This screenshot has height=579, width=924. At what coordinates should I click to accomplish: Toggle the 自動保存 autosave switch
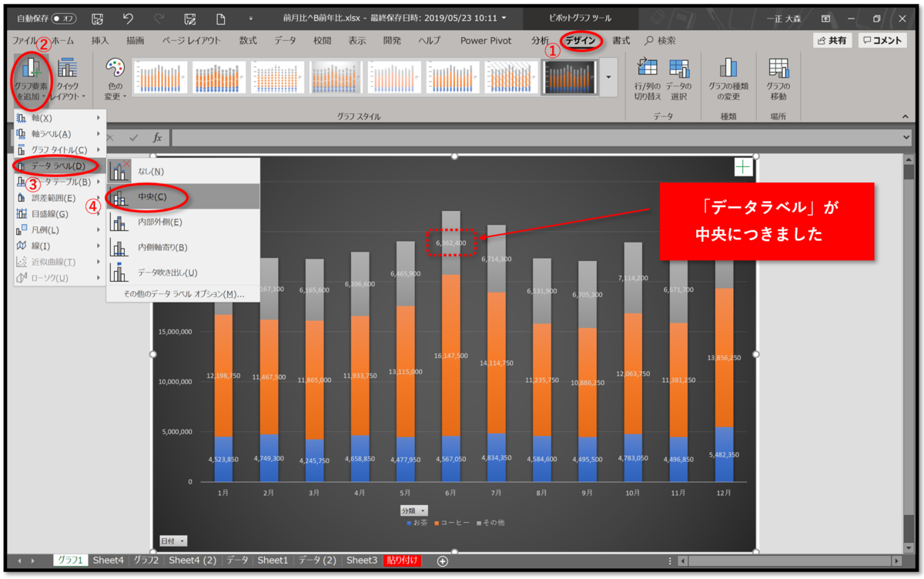[x=64, y=18]
